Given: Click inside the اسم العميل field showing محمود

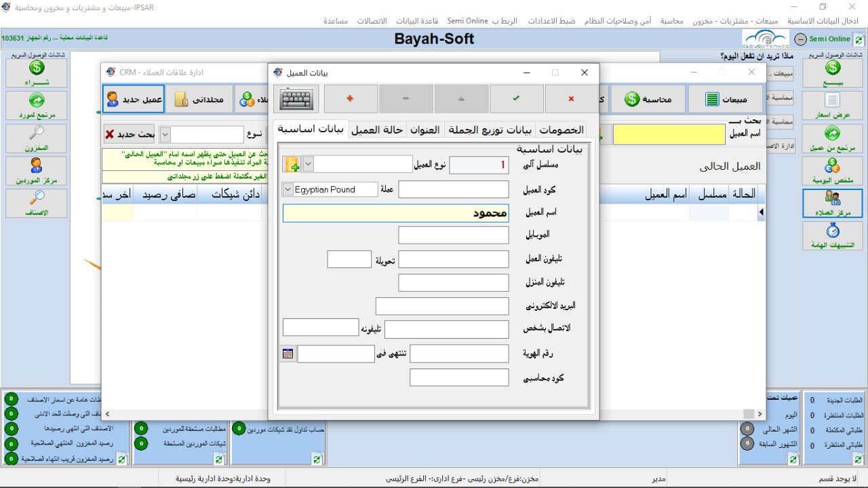Looking at the screenshot, I should (x=395, y=214).
